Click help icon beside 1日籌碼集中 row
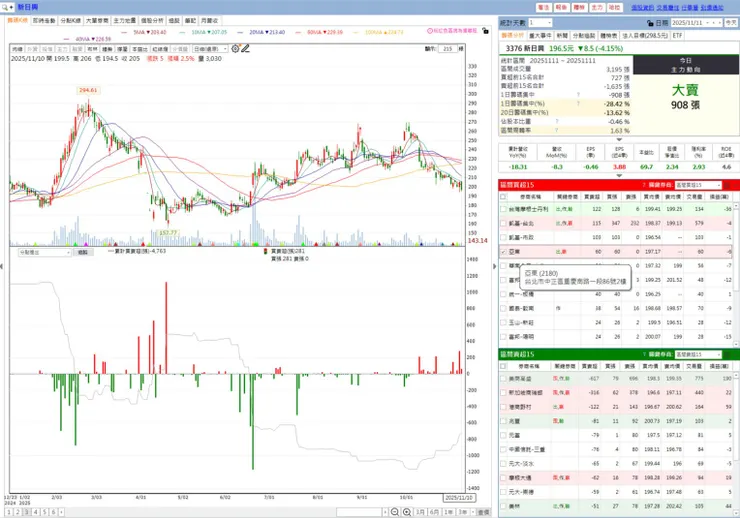740x518 pixels. pyautogui.click(x=578, y=95)
